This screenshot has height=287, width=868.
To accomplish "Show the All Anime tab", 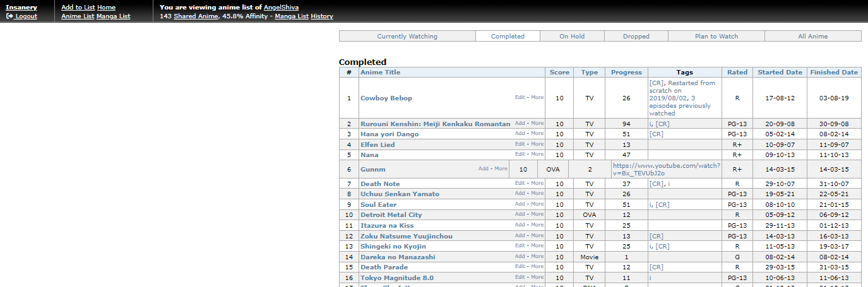I will coord(812,37).
